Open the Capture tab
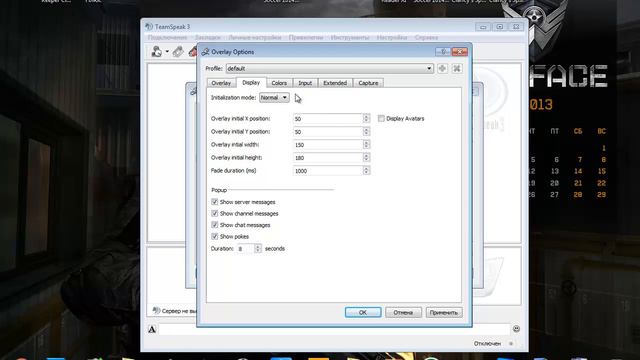Image resolution: width=640 pixels, height=360 pixels. 368,83
